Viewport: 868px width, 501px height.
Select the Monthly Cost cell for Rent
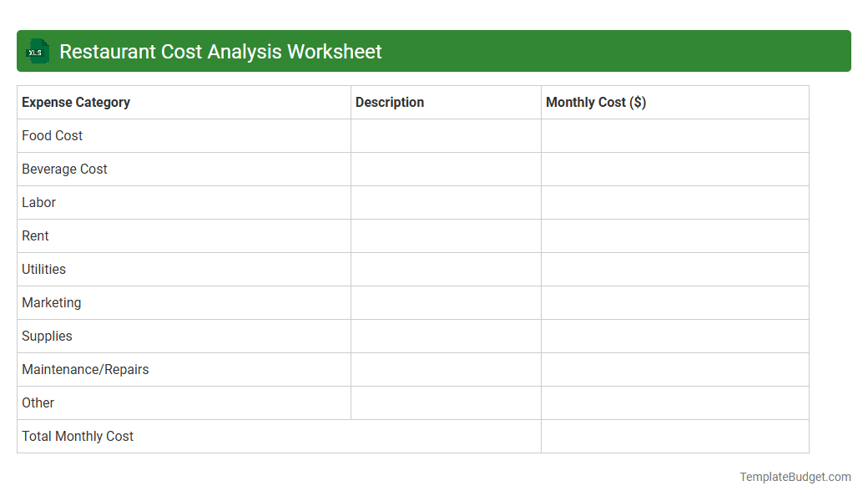(x=674, y=235)
